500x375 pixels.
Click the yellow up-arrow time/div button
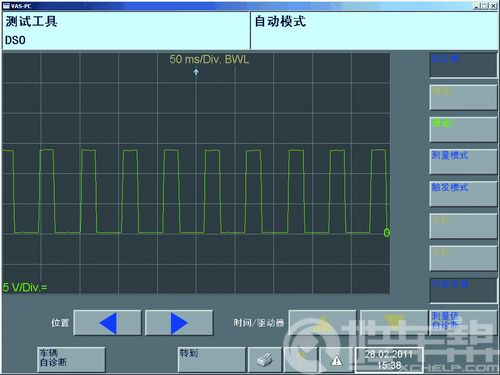[x=323, y=323]
